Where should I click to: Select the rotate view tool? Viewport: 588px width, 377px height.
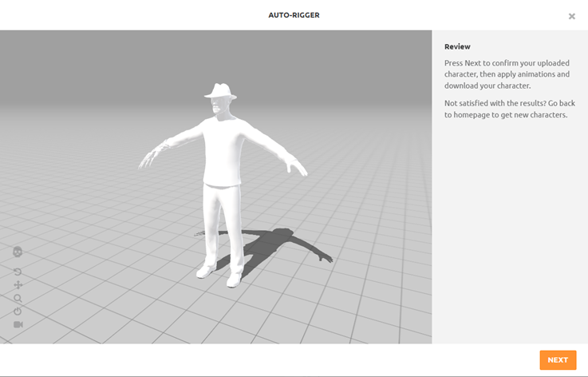18,272
